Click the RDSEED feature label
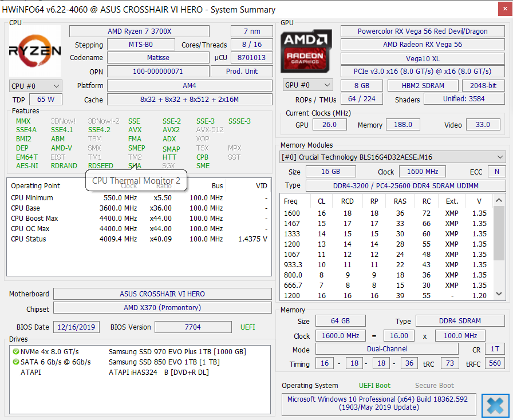The height and width of the screenshot is (420, 513). click(100, 166)
